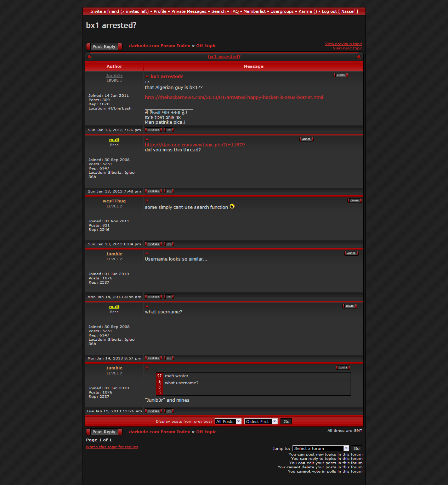
Task: Click 'View previous topic' link
Action: [344, 44]
